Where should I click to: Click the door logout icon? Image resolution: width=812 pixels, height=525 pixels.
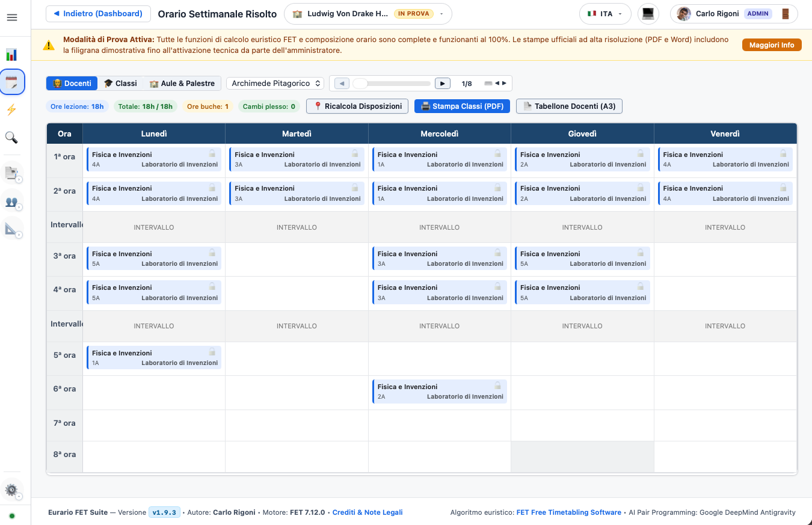pos(786,14)
